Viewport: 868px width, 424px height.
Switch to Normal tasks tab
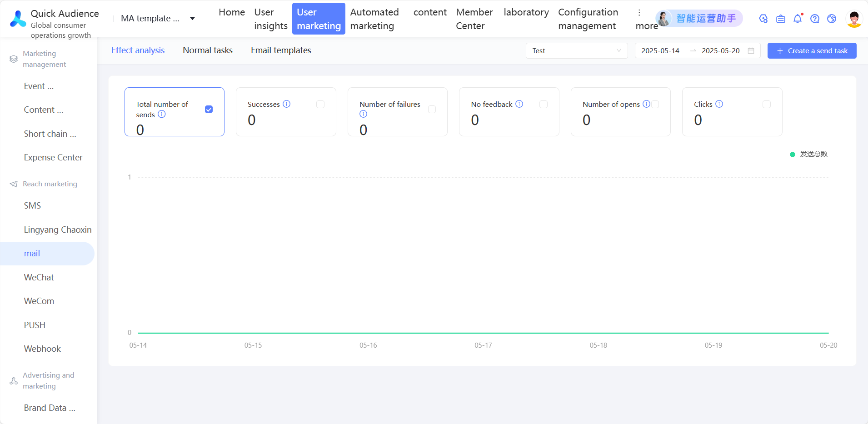coord(208,50)
